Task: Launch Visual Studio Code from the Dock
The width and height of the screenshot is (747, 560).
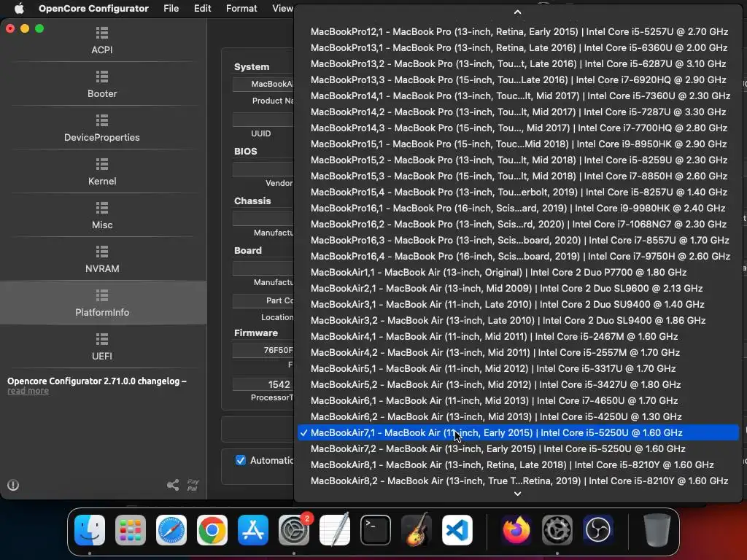Action: tap(457, 530)
